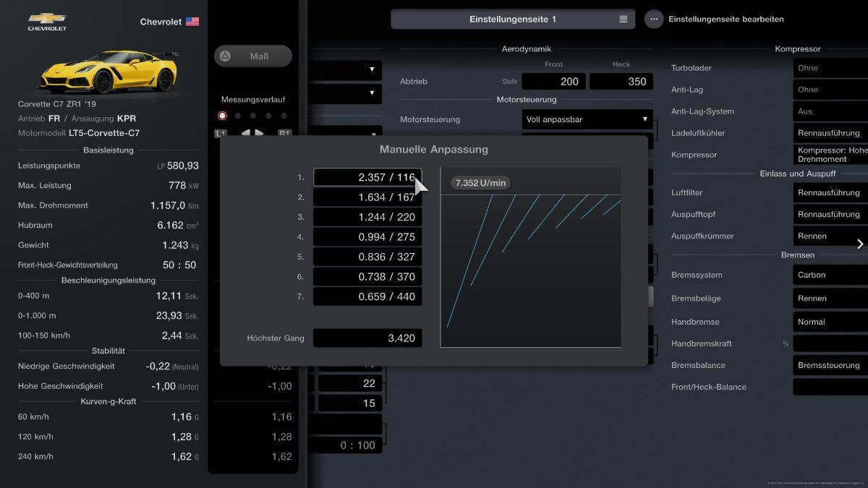Click the car name Corvette C7 ZR1 '19
This screenshot has height=488, width=868.
(x=56, y=104)
